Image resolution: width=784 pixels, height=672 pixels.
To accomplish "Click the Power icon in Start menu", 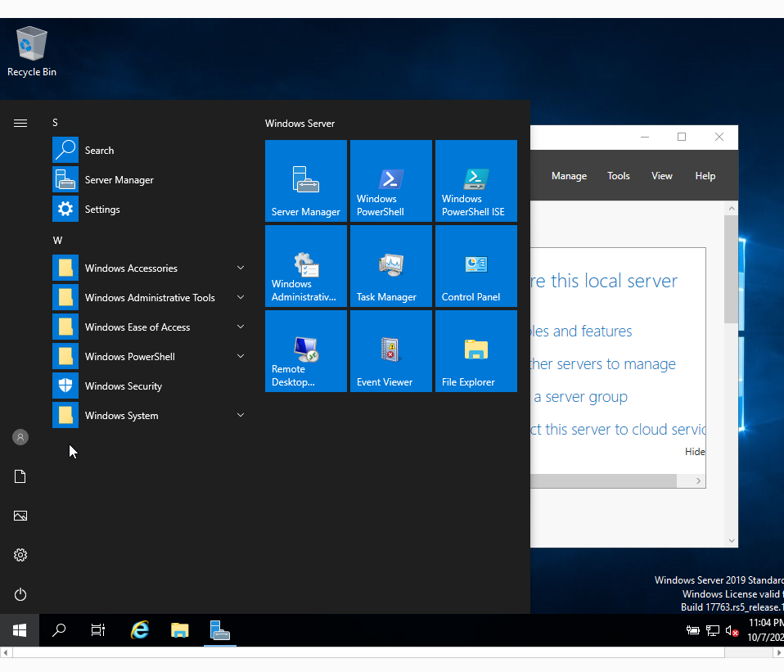I will [x=20, y=594].
